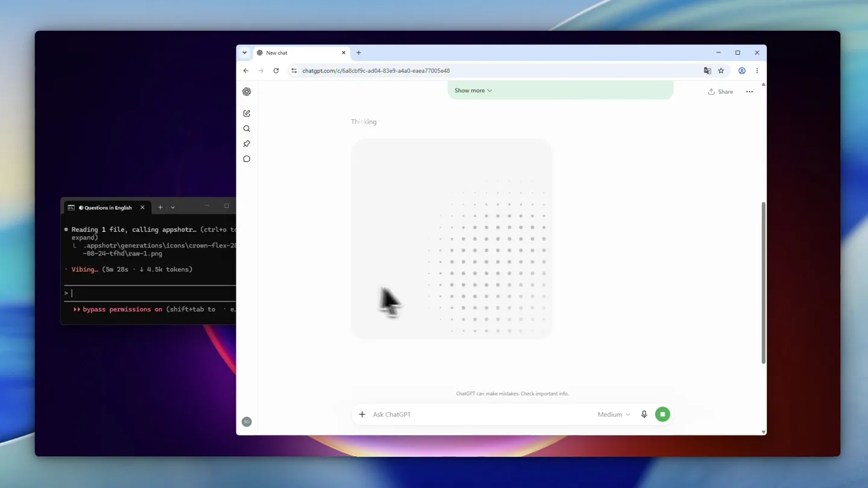Select the Questions in English terminal tab
This screenshot has height=488, width=868.
(x=106, y=207)
